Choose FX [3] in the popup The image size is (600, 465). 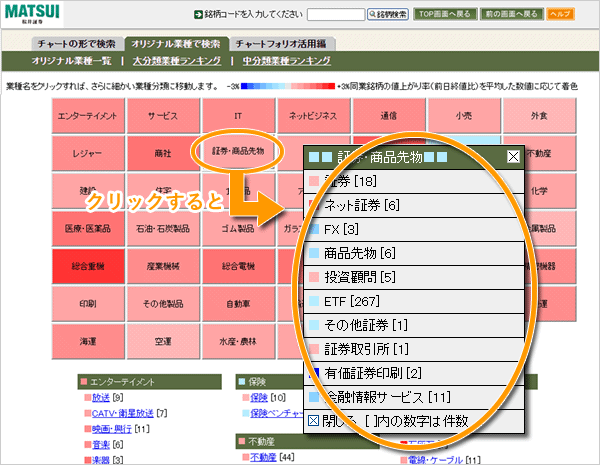[414, 229]
